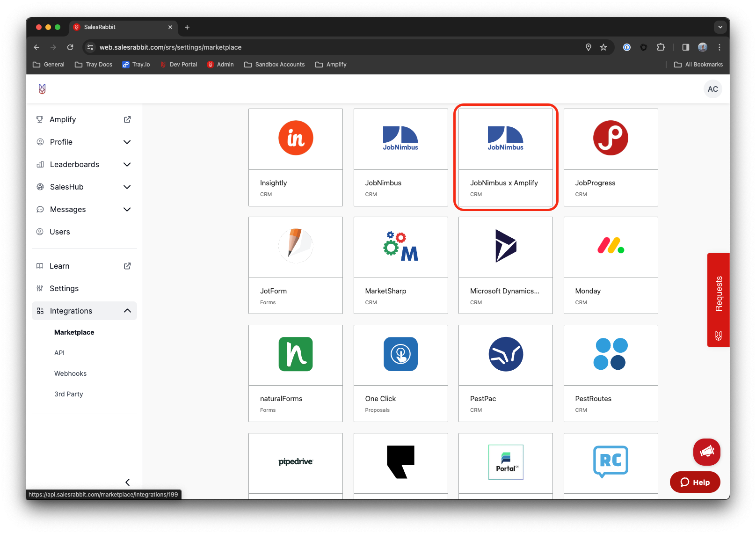Open the One Click proposals logo

(400, 354)
